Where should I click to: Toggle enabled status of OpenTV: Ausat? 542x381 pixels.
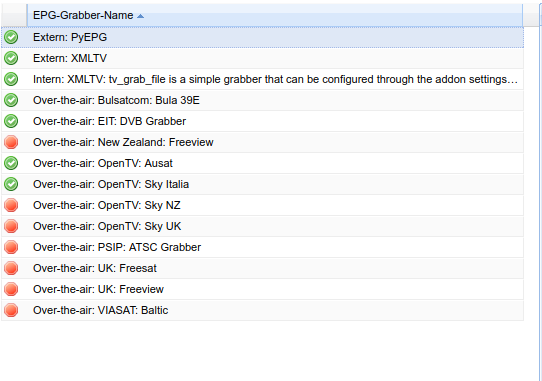[x=11, y=163]
